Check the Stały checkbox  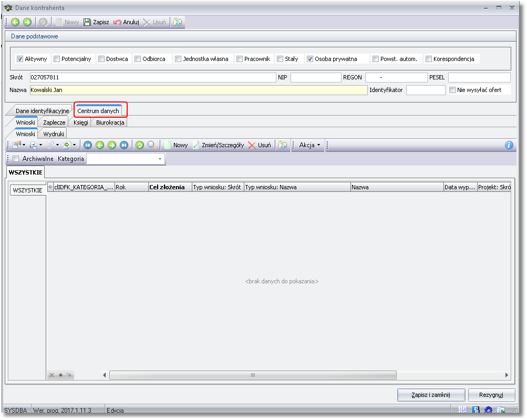pos(280,59)
